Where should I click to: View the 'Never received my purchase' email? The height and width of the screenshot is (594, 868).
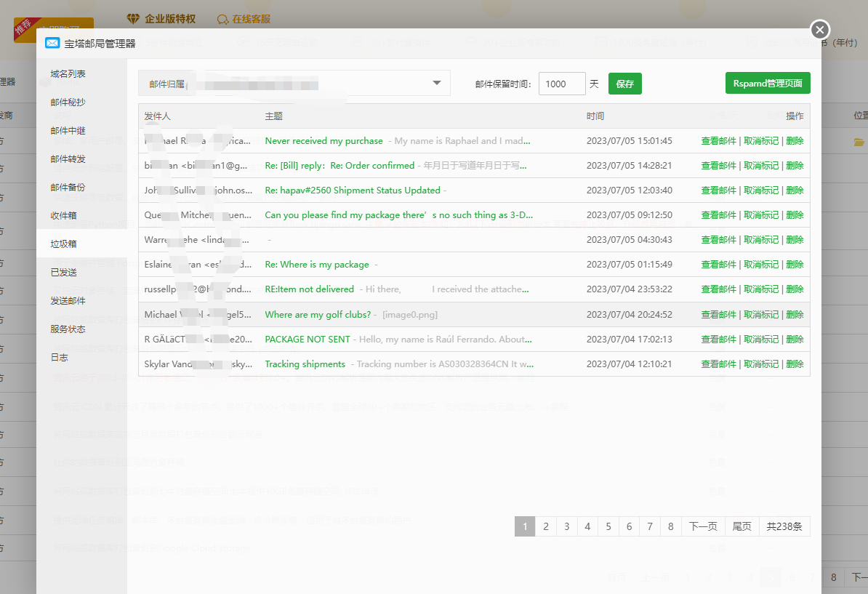[x=718, y=141]
